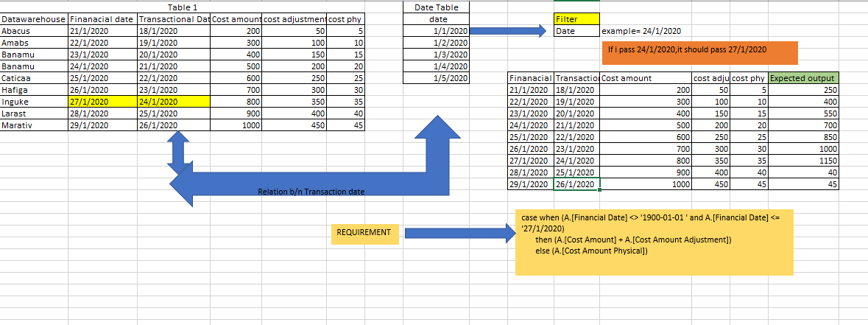
Task: Select 18/1/2020 in the output table's transaction column
Action: click(x=576, y=90)
